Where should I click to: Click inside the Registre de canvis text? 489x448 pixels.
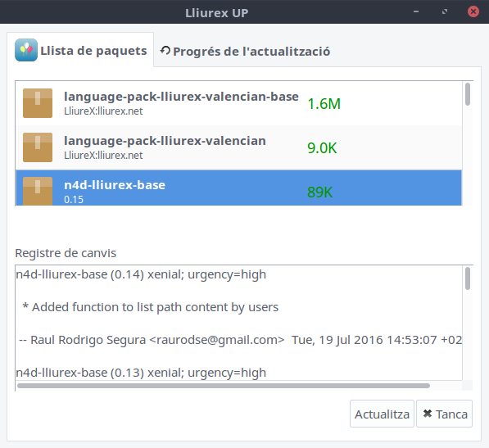239,323
